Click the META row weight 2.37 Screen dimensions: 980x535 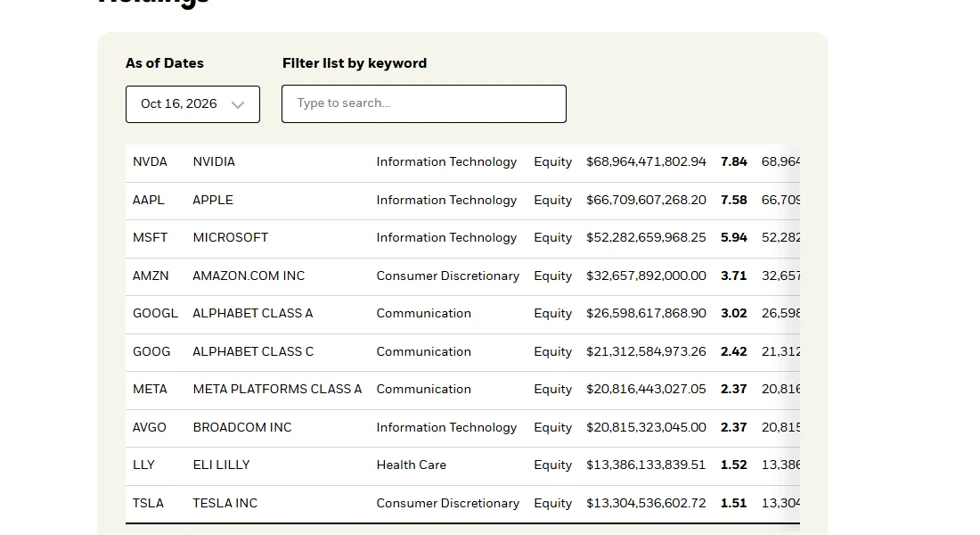pyautogui.click(x=734, y=389)
